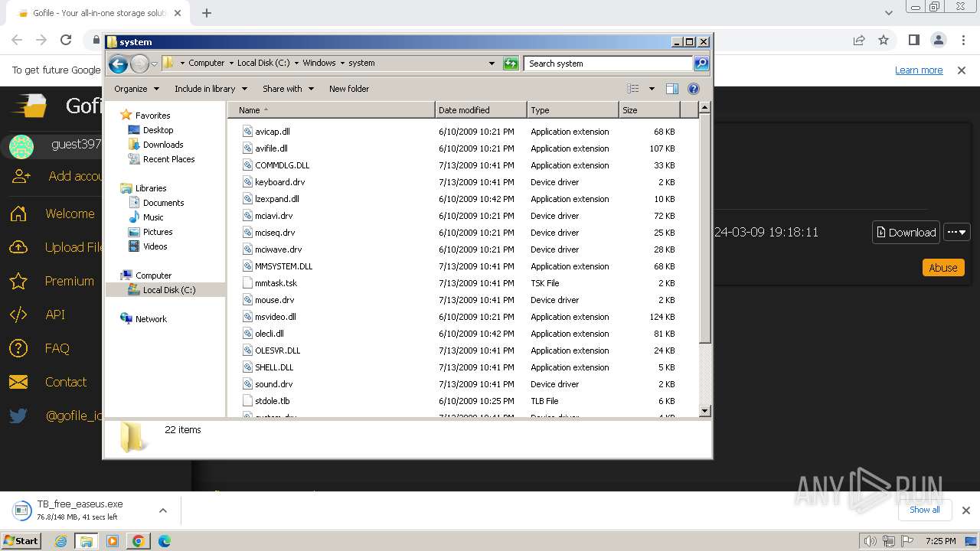Select Favorites in the navigation pane

click(x=152, y=116)
